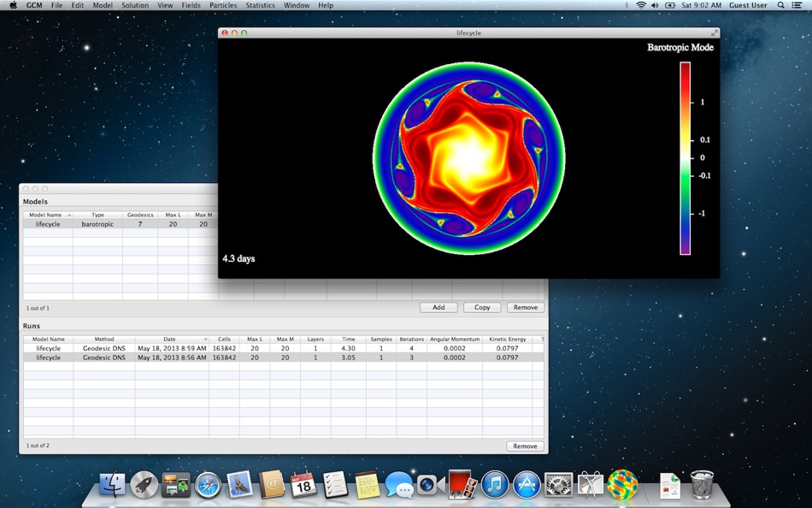
Task: Sort Runs by Method column
Action: coord(104,339)
